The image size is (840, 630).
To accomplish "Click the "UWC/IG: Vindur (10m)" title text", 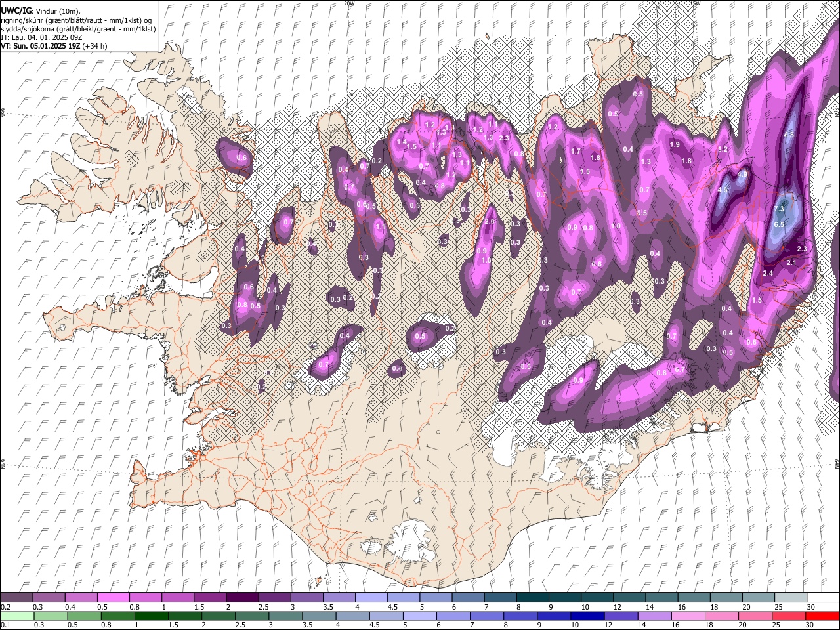I will coord(41,10).
